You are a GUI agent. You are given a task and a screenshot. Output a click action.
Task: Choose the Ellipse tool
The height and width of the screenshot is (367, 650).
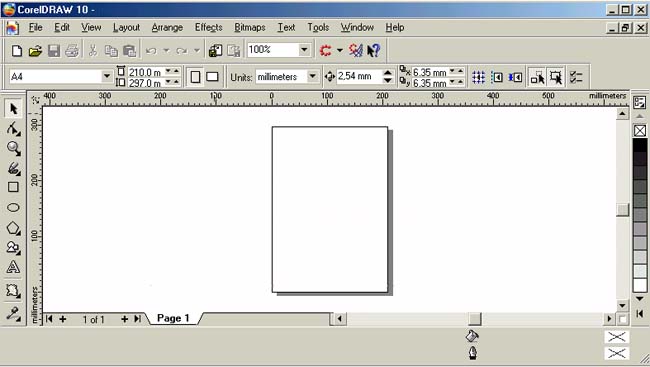pos(13,207)
